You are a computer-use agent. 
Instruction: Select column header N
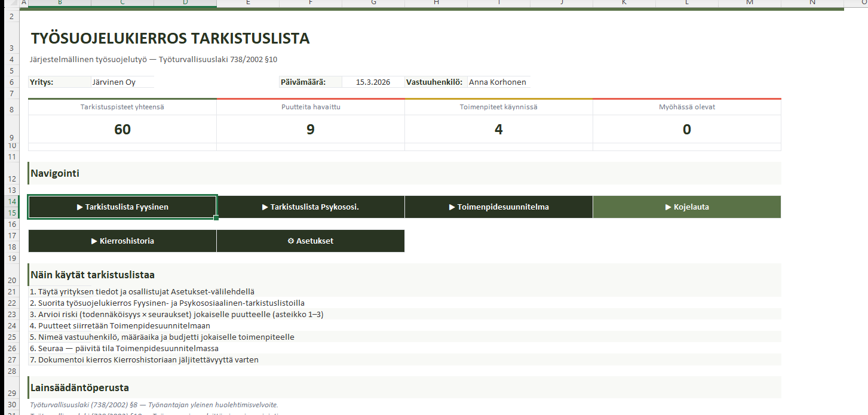[x=812, y=3]
